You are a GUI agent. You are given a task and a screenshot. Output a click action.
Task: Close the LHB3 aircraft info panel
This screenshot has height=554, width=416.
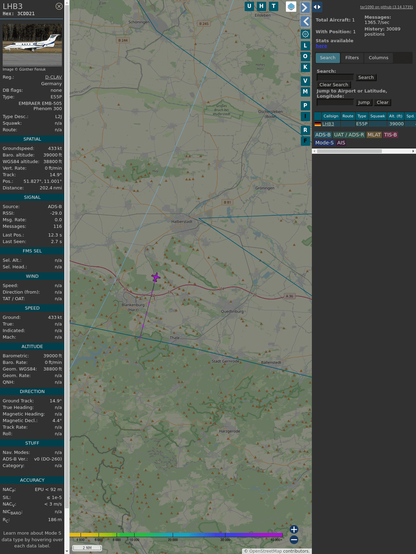59,6
